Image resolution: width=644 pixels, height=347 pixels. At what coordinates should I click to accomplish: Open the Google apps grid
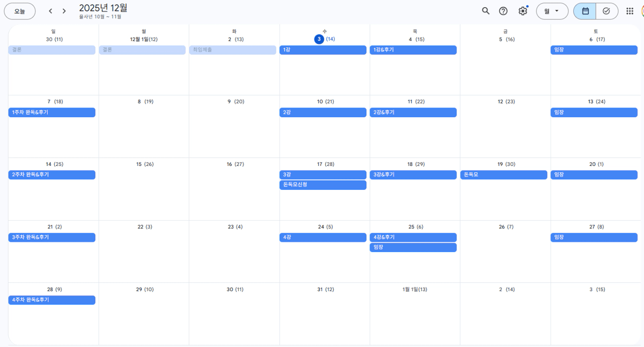coord(630,11)
